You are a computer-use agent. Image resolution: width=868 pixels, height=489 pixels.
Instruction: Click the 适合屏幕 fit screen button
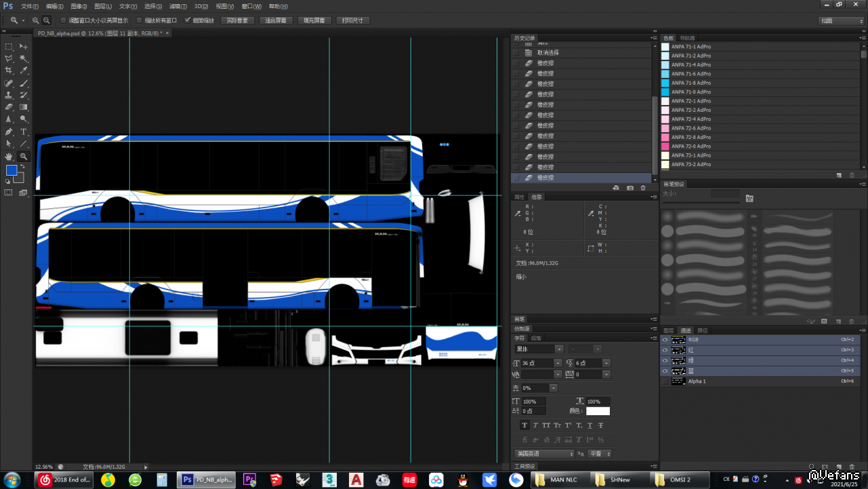(276, 20)
